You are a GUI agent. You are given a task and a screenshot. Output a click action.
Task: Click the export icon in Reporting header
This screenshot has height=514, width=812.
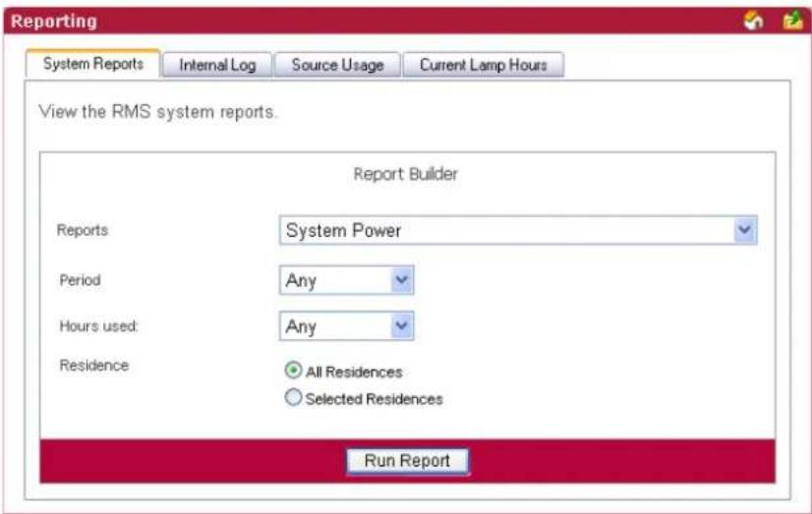pos(793,21)
